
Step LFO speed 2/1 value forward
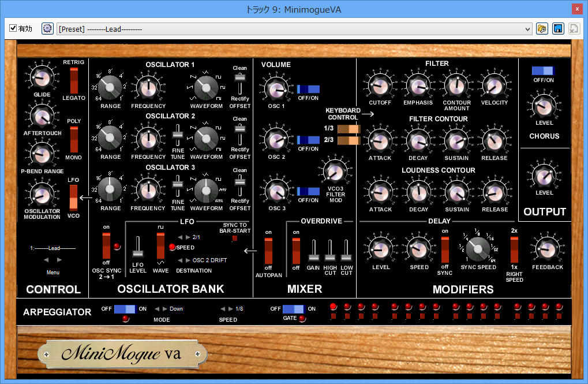[x=188, y=237]
